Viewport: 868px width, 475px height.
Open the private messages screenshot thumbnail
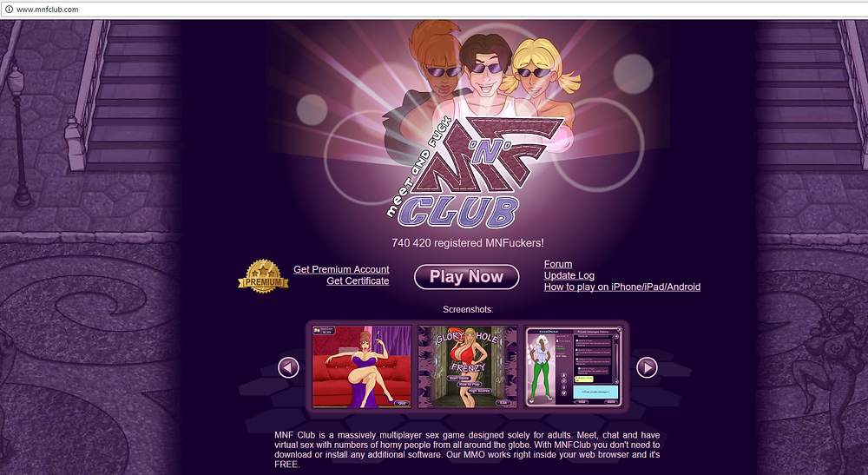574,366
